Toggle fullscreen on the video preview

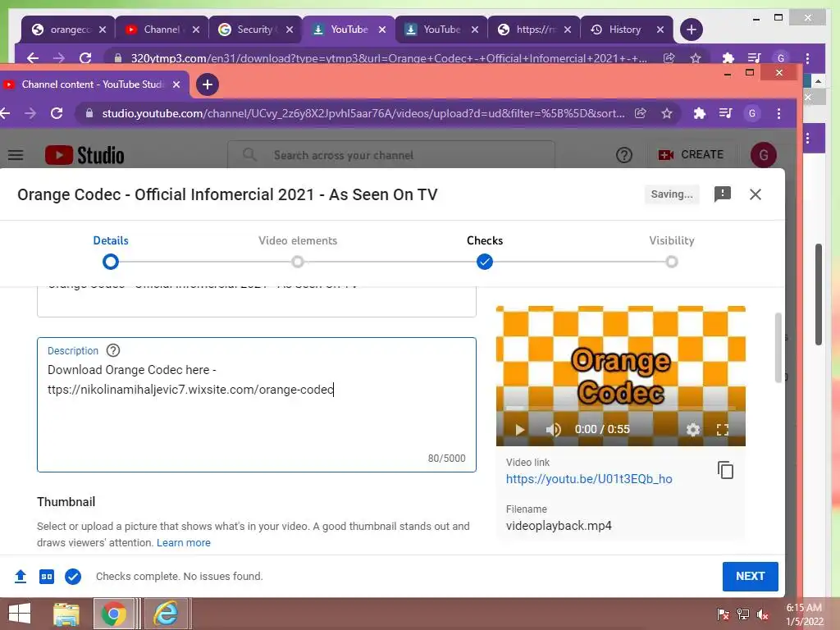click(x=723, y=430)
